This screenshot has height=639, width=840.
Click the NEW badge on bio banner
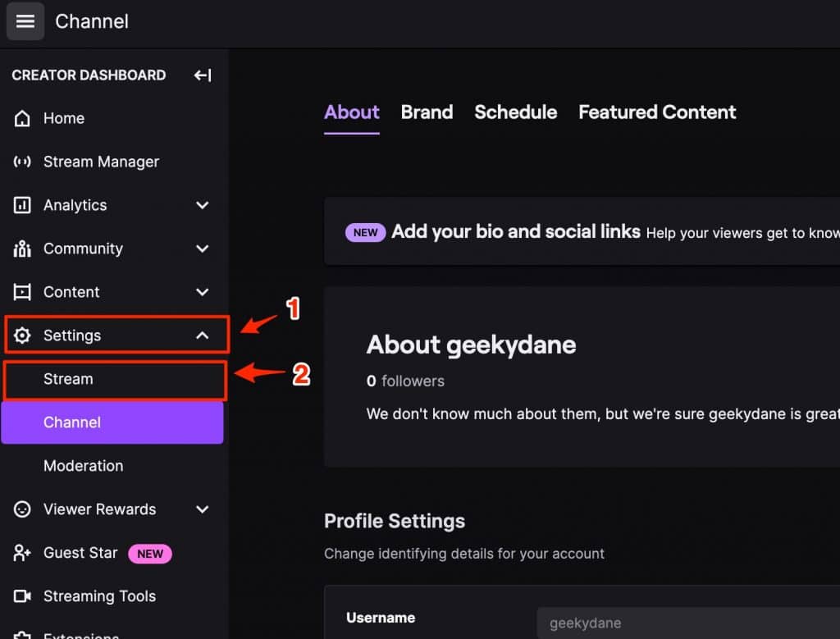click(x=365, y=232)
